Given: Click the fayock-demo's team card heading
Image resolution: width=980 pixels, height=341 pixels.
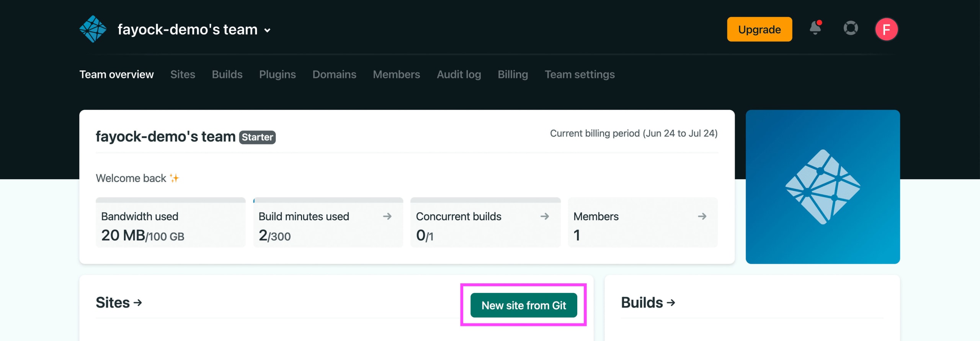Looking at the screenshot, I should pos(165,136).
